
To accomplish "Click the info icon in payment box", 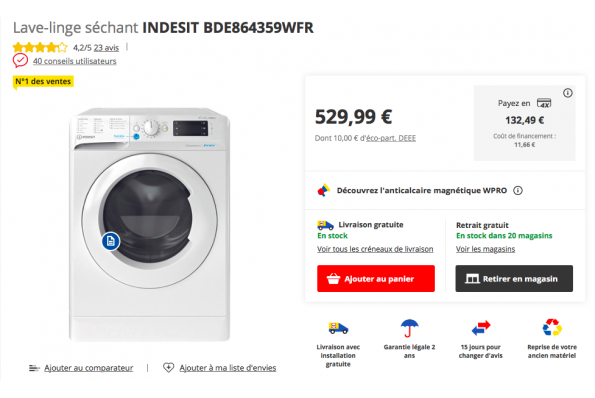I will (568, 93).
